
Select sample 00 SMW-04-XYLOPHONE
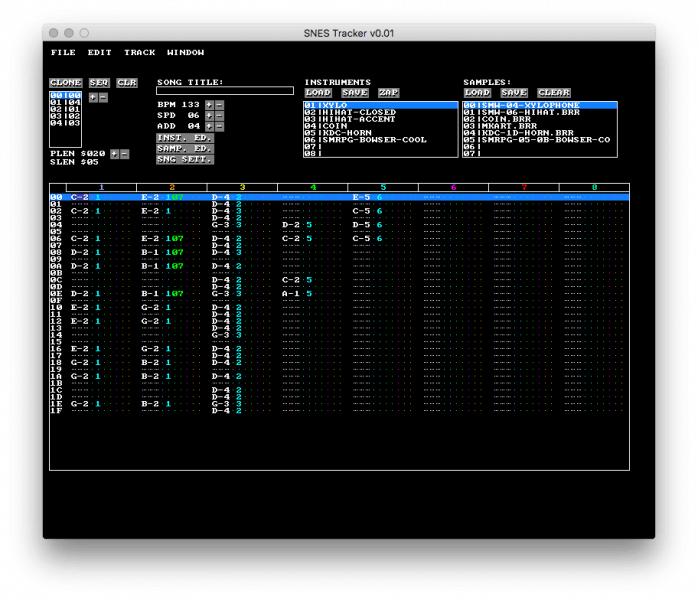[540, 105]
